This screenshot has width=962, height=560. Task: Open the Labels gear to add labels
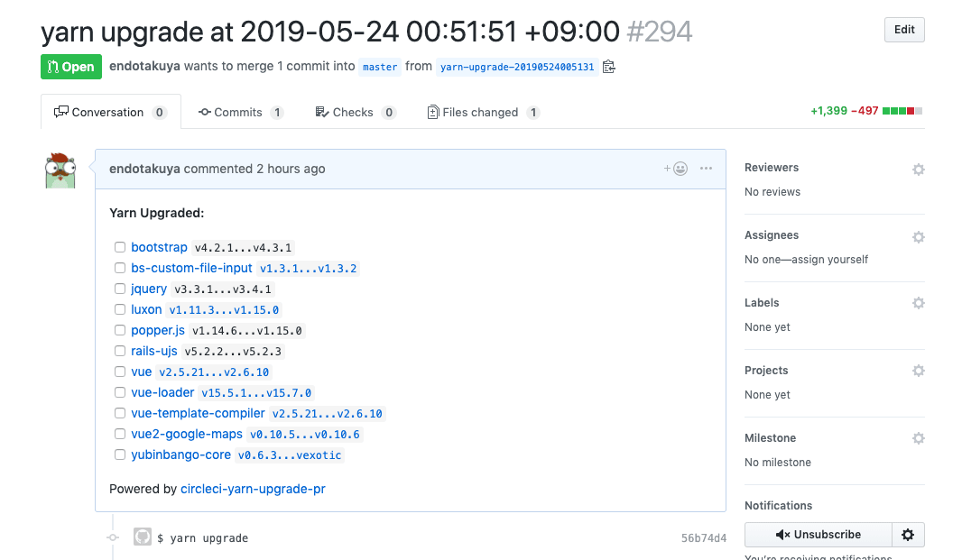(918, 303)
